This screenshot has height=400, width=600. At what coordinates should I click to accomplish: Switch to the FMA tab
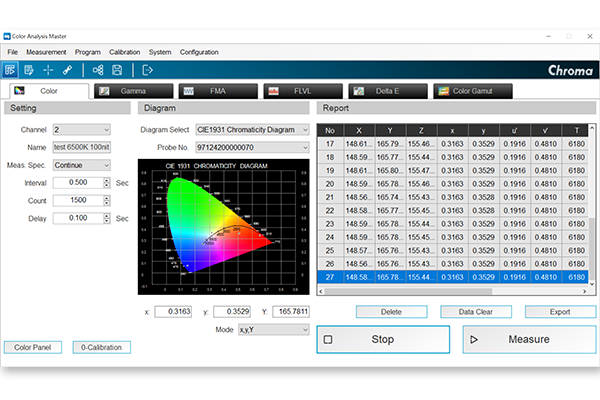tap(218, 91)
